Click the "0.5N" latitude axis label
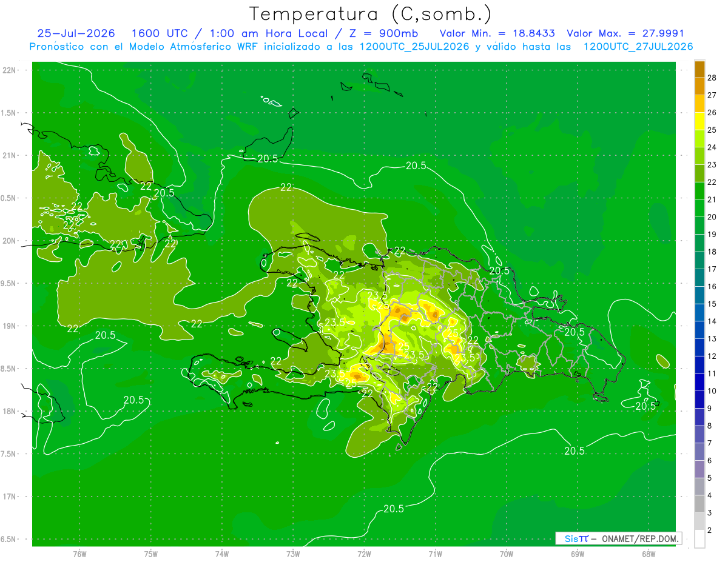The image size is (728, 562). (8, 198)
